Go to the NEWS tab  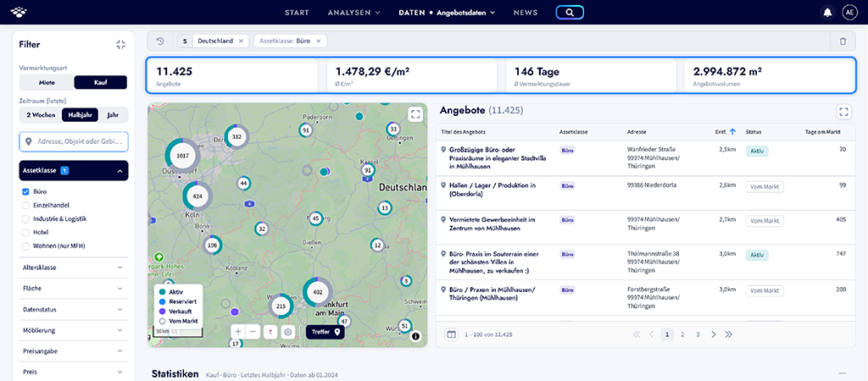point(526,12)
